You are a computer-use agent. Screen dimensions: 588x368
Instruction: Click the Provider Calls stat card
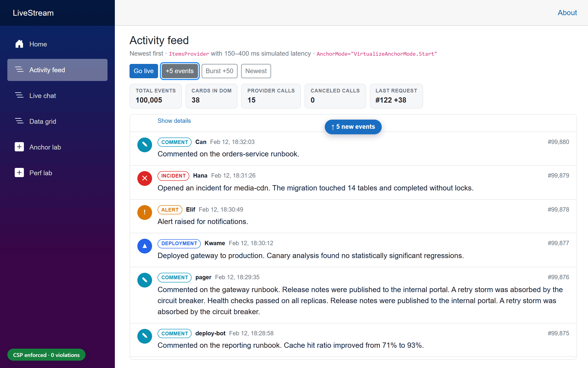tap(271, 96)
